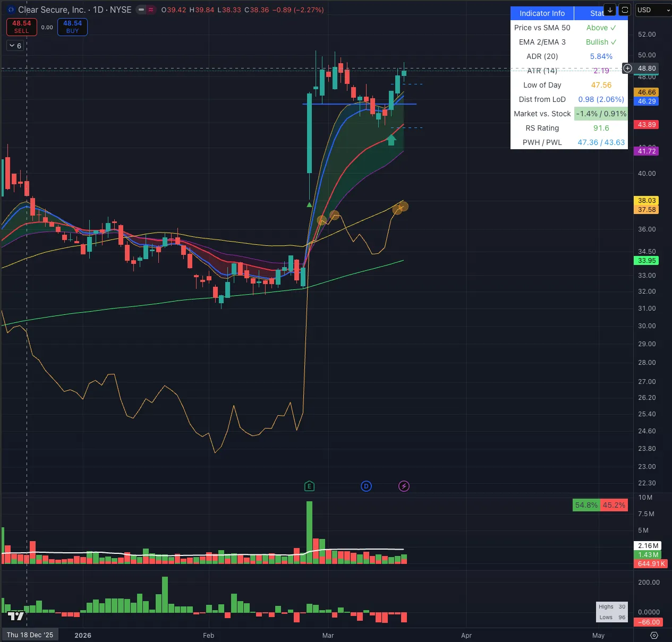
Task: Click the 48.54 BUY button
Action: [x=72, y=27]
